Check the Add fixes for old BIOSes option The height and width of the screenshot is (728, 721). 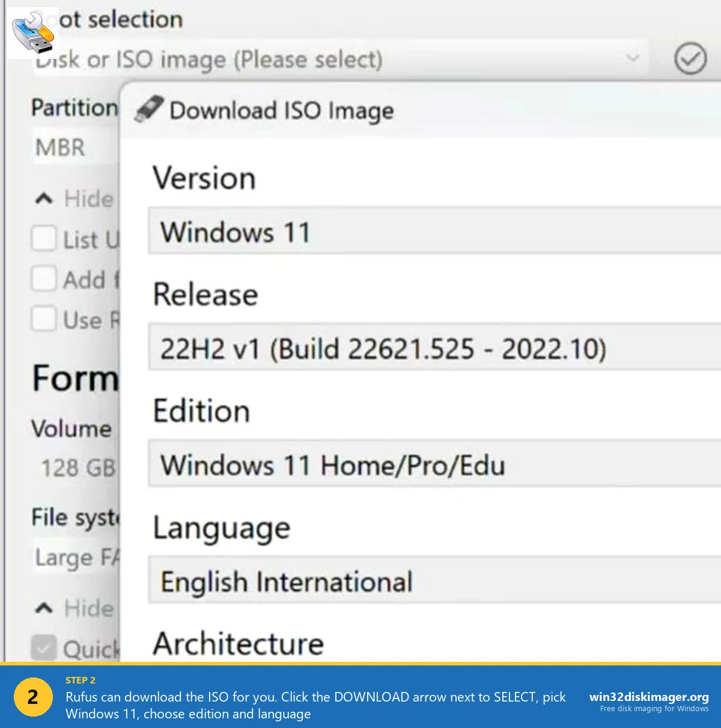click(43, 279)
